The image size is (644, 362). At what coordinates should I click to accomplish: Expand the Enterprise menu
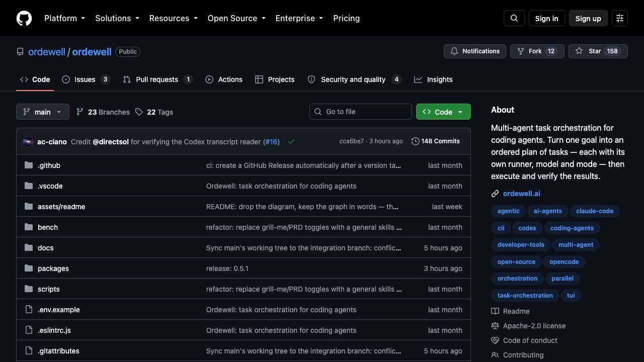coord(299,18)
